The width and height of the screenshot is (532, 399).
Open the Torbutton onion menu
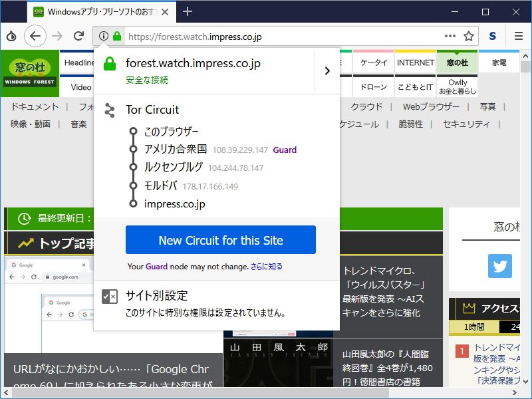(11, 36)
